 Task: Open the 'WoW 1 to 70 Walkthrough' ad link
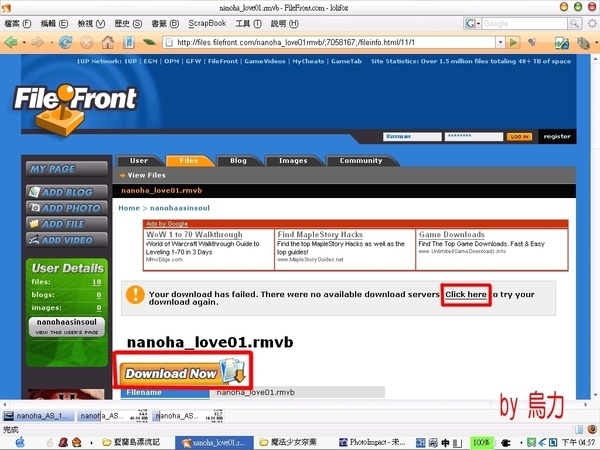click(x=194, y=235)
